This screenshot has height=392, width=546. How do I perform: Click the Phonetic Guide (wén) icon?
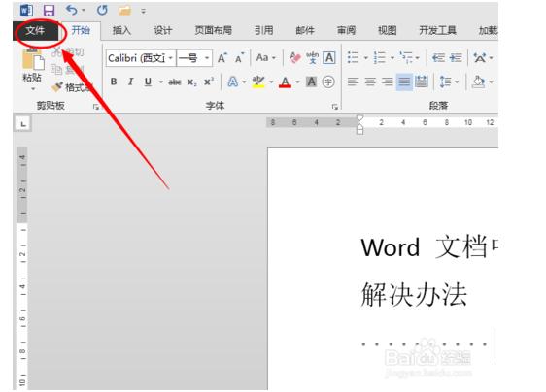point(312,58)
